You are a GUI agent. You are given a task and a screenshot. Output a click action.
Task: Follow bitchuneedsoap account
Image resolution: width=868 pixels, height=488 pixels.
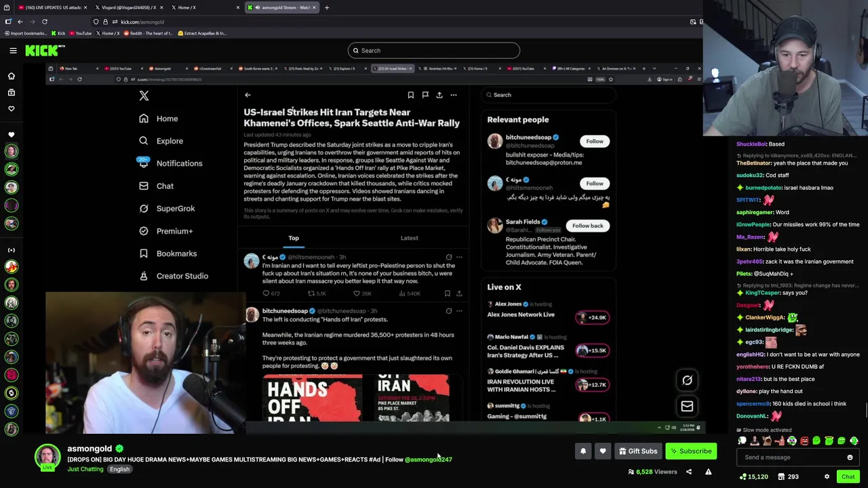(x=595, y=141)
